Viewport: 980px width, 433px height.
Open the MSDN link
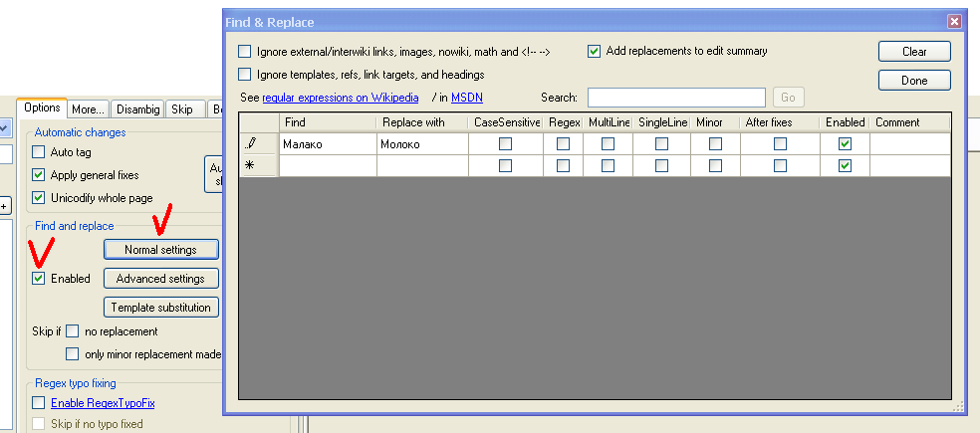467,99
